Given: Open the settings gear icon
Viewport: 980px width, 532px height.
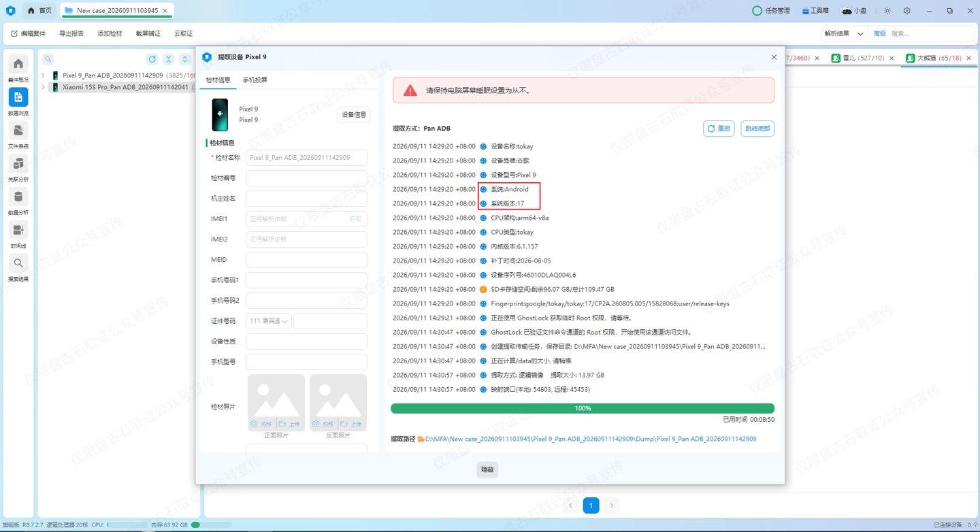Looking at the screenshot, I should (907, 11).
